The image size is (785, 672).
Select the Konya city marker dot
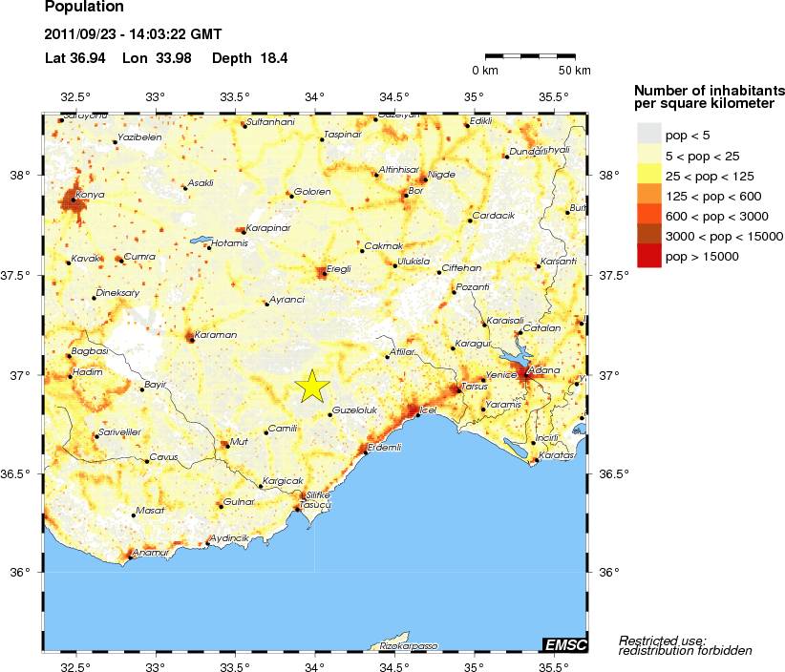click(74, 200)
